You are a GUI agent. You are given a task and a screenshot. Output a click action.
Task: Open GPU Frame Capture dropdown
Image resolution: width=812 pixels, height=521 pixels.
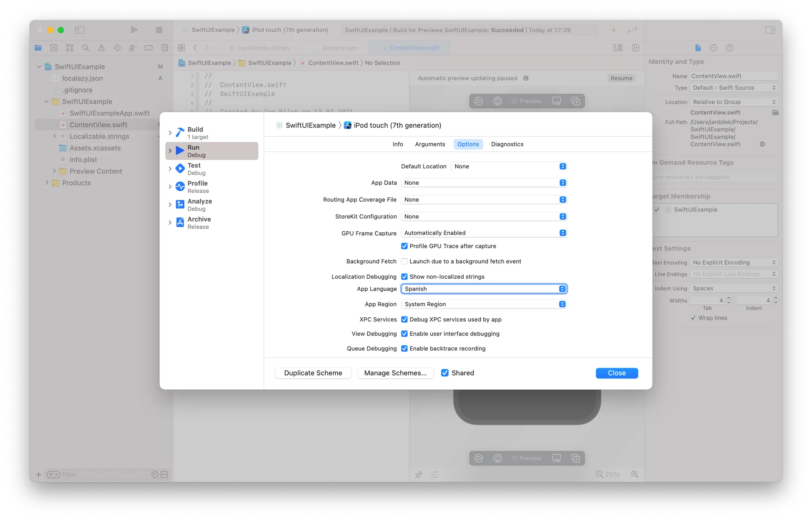484,233
